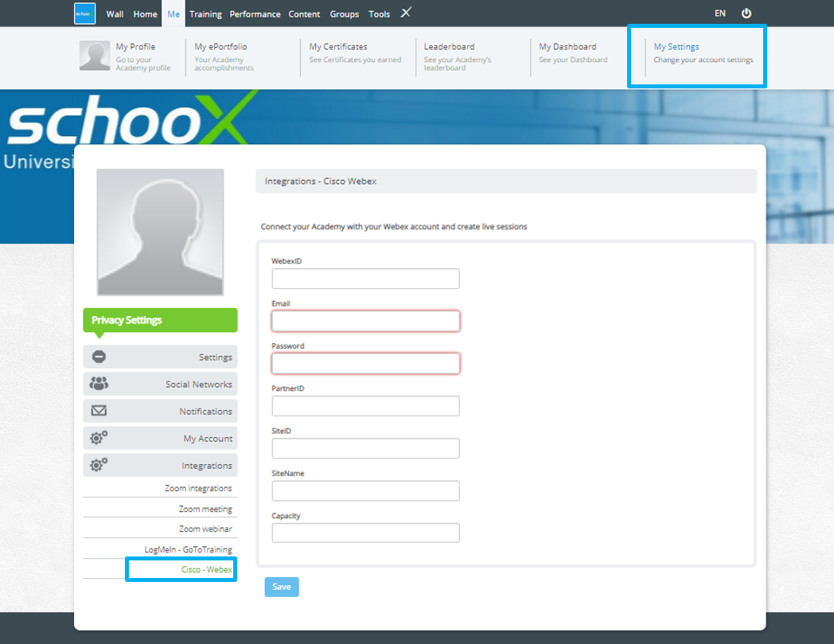Open My ePortfolio

(220, 47)
